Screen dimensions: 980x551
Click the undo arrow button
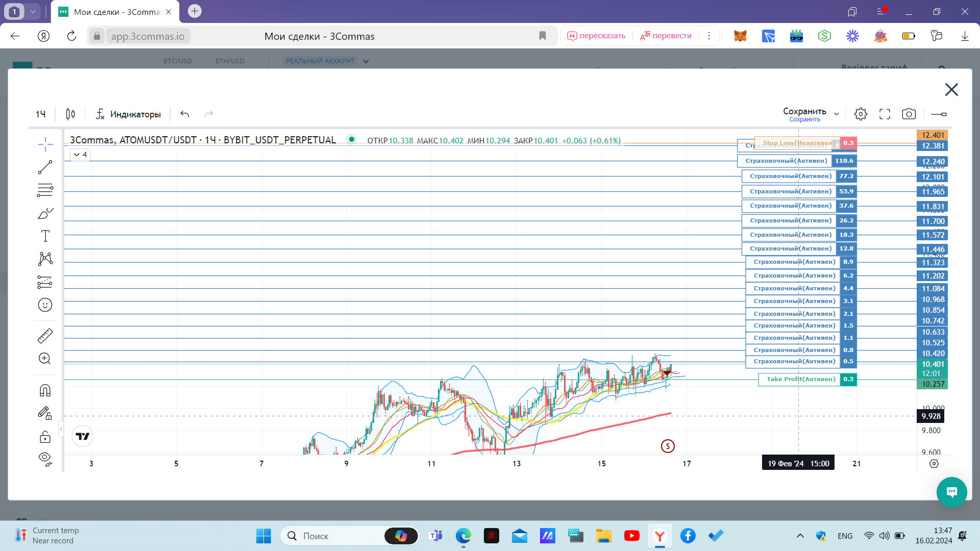pos(185,114)
